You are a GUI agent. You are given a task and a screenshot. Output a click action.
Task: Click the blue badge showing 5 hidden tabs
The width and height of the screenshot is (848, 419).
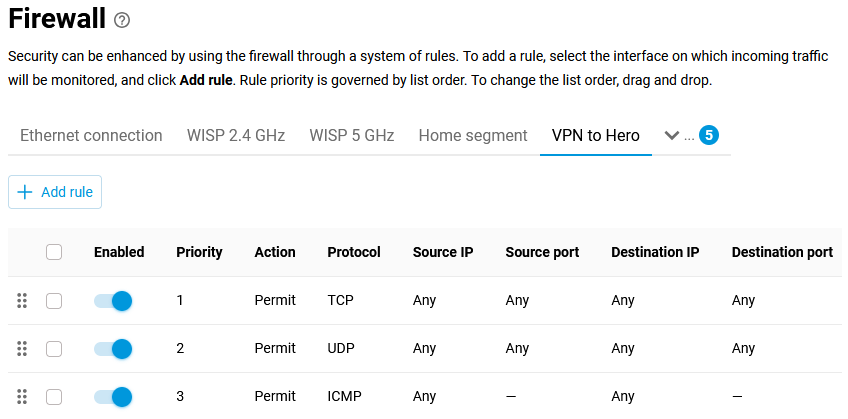pyautogui.click(x=709, y=135)
